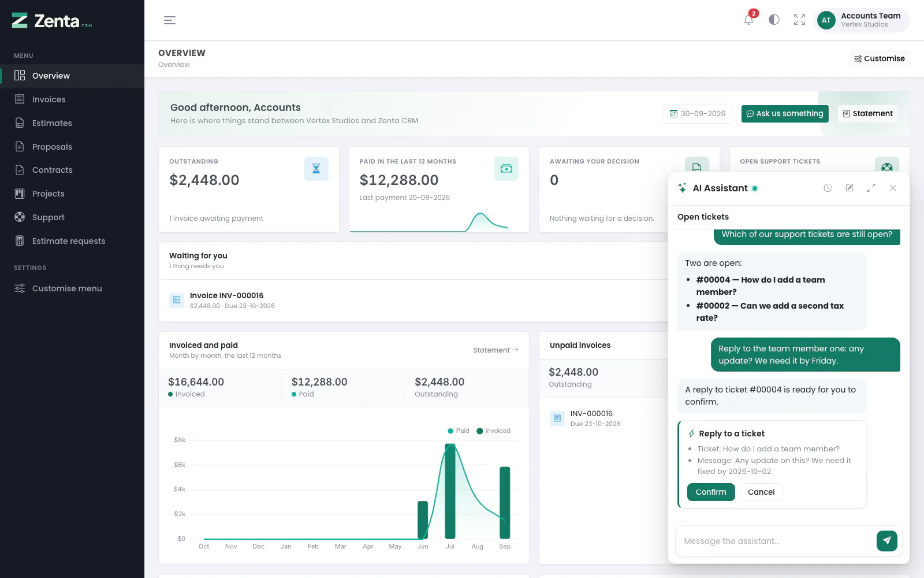Open the Statement link in Invoiced and paid

pyautogui.click(x=495, y=350)
